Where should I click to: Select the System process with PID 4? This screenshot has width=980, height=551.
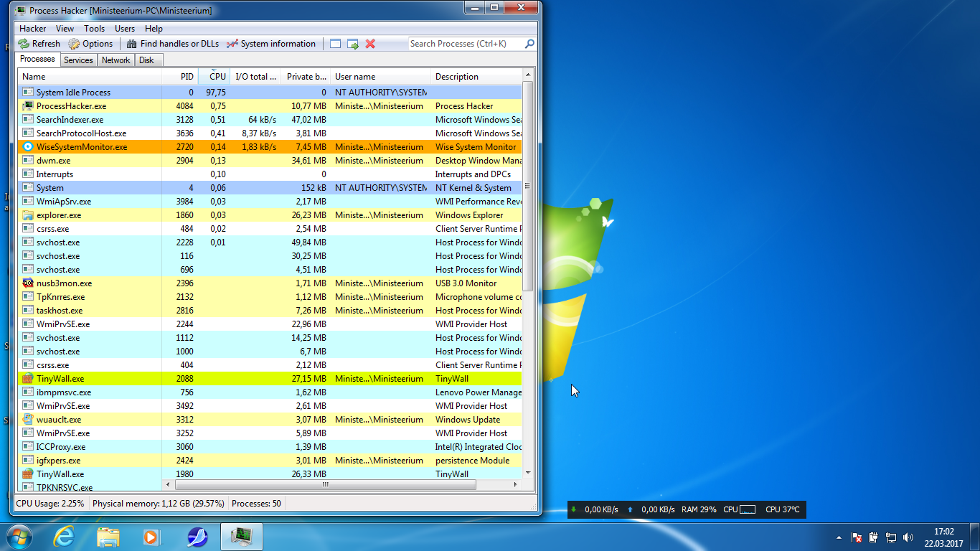click(270, 188)
